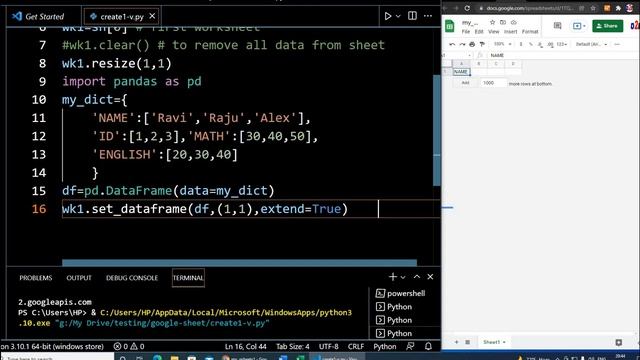640x360 pixels.
Task: Decrease decimal places in Sheets
Action: pyautogui.click(x=540, y=44)
